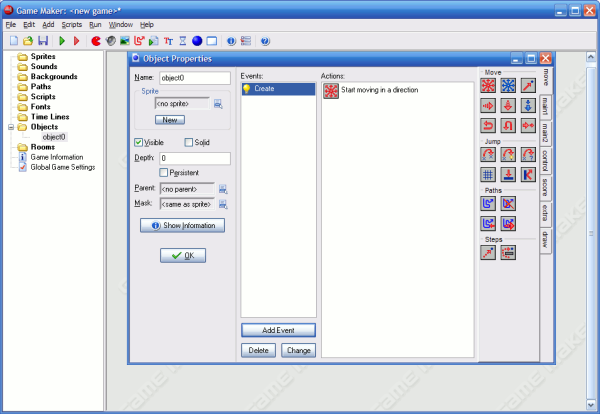This screenshot has width=600, height=414.
Task: Run in debug mode with red play icon
Action: [x=76, y=41]
